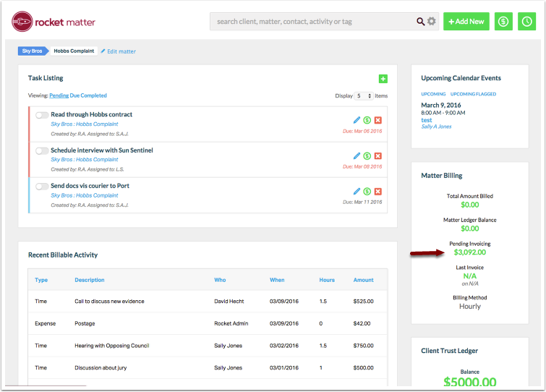Image resolution: width=546 pixels, height=392 pixels.
Task: Toggle completion of Schedule interview with Sun Sentinel
Action: point(42,150)
